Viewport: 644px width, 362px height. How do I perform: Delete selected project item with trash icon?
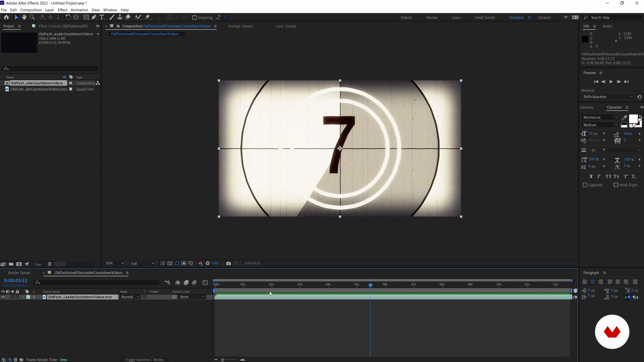click(50, 264)
